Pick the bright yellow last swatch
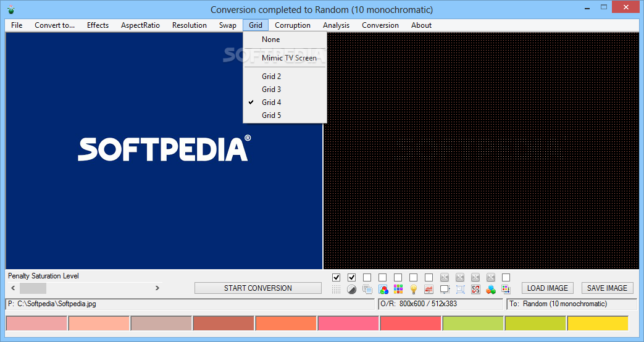The height and width of the screenshot is (342, 644). [598, 323]
